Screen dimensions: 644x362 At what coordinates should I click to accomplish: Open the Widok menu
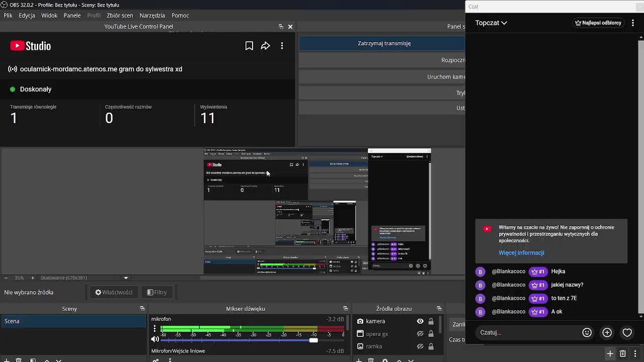(49, 16)
